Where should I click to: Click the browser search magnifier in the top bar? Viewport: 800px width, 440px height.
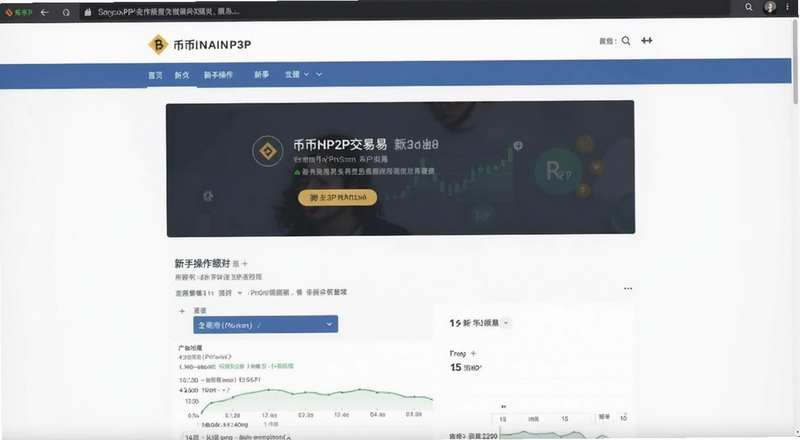pos(748,7)
